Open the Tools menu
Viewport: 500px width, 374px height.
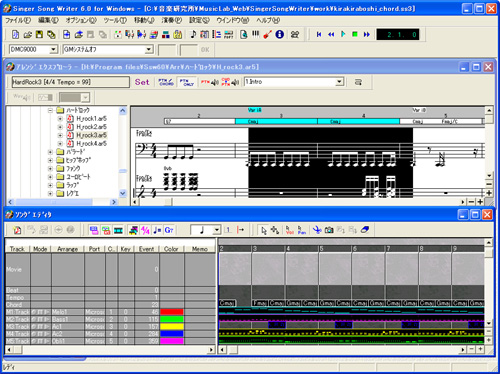coord(115,20)
